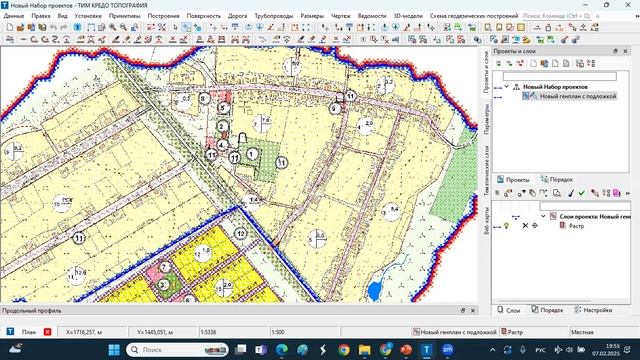The height and width of the screenshot is (360, 640).
Task: Click the command search field Поиск: Команда
Action: (x=556, y=16)
